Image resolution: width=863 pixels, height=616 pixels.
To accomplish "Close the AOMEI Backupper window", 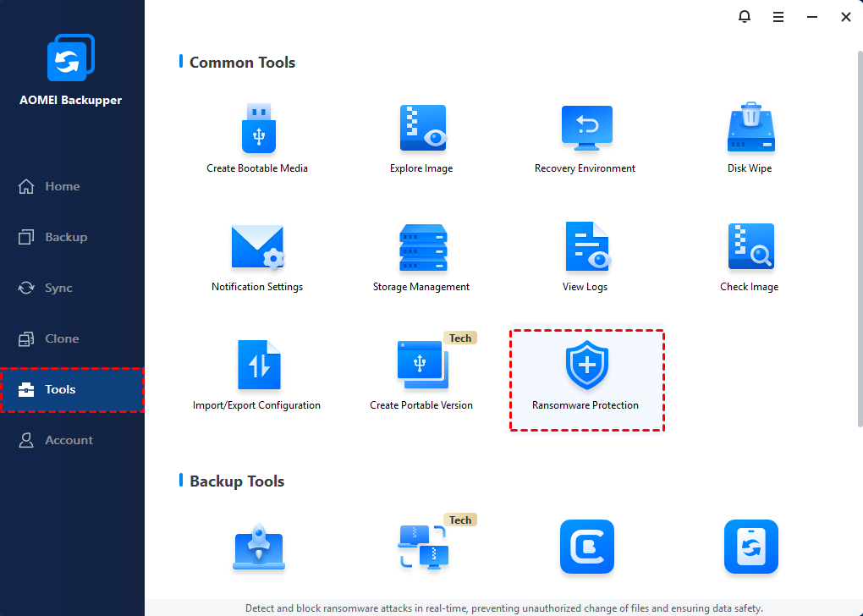I will click(x=846, y=17).
